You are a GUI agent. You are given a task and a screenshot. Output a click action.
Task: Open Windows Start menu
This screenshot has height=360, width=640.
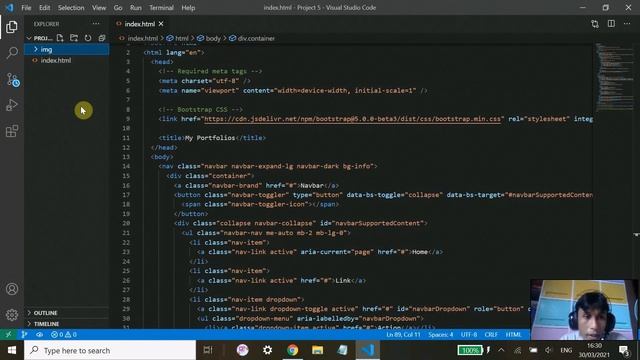[12, 350]
